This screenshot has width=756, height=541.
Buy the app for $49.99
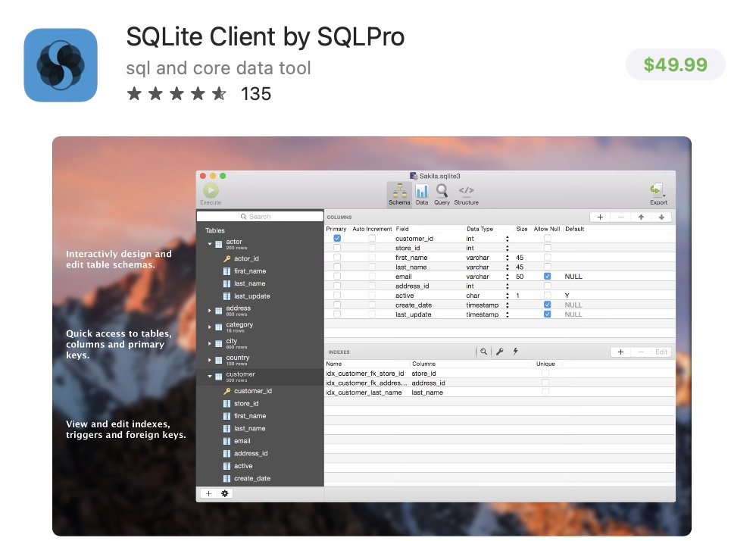675,64
